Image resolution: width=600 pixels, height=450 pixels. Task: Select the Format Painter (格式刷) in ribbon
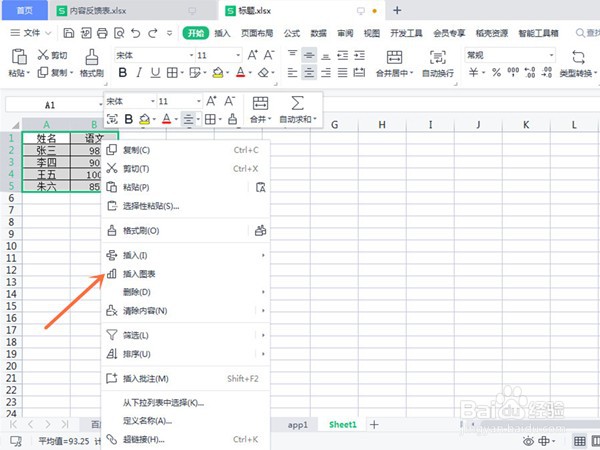coord(92,63)
